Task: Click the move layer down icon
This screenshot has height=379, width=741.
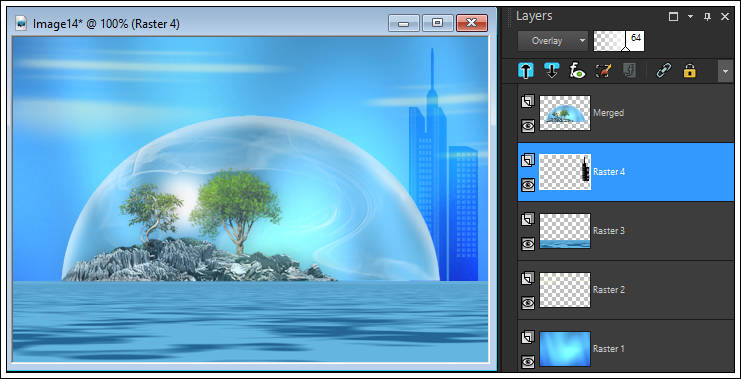Action: 551,71
